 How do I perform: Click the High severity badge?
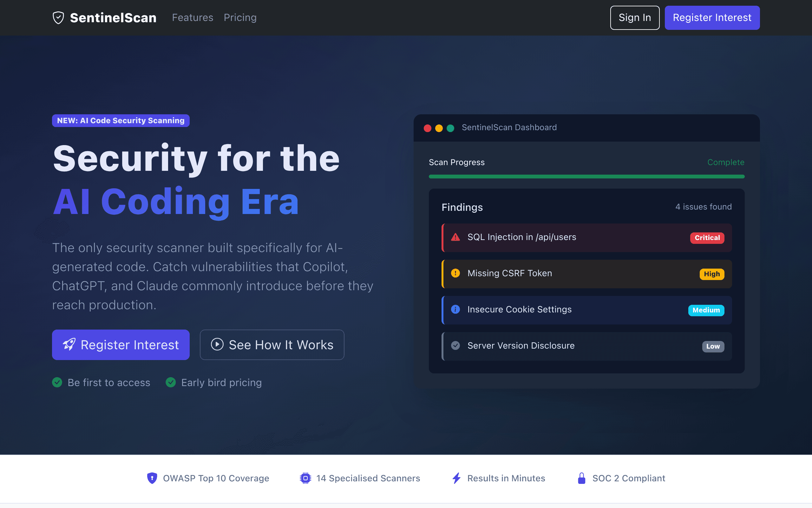point(712,274)
